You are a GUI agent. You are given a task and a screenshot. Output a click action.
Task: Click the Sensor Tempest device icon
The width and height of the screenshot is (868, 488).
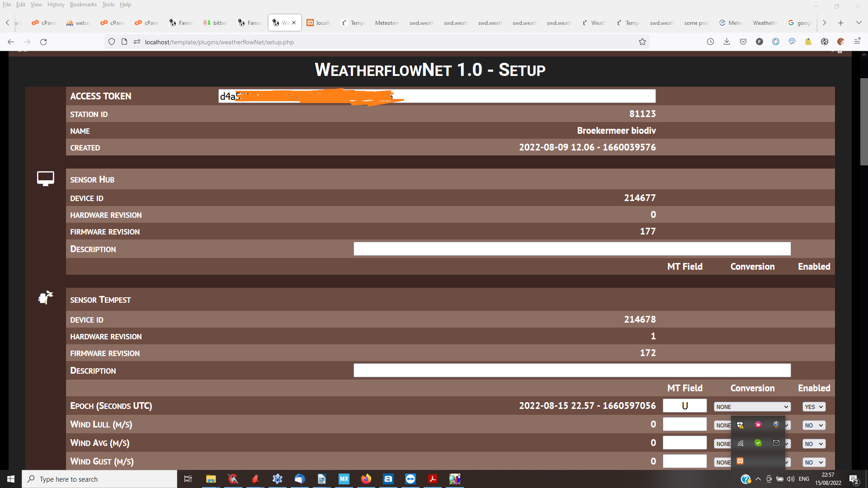45,297
